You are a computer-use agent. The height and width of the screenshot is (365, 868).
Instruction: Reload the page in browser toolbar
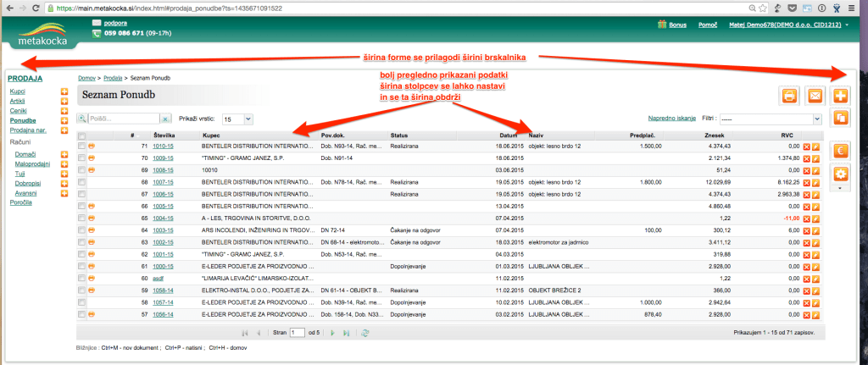coord(36,8)
